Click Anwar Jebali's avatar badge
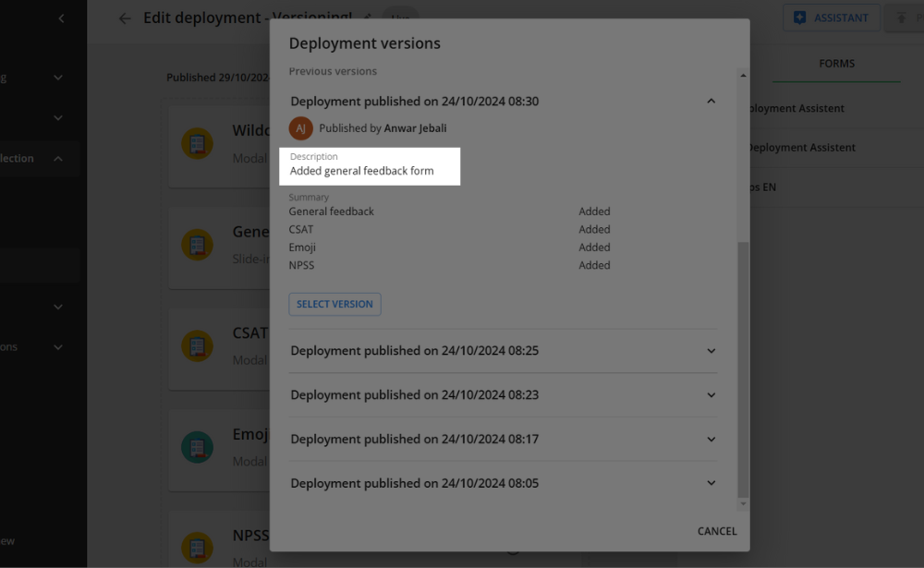The image size is (924, 568). tap(300, 127)
